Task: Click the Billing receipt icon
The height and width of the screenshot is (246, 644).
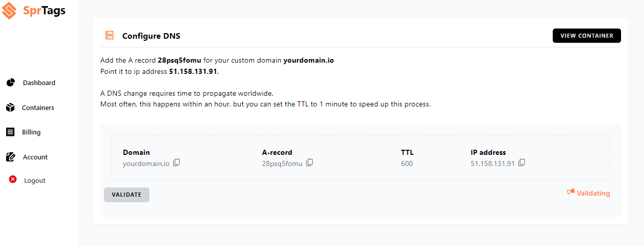Action: click(x=10, y=132)
